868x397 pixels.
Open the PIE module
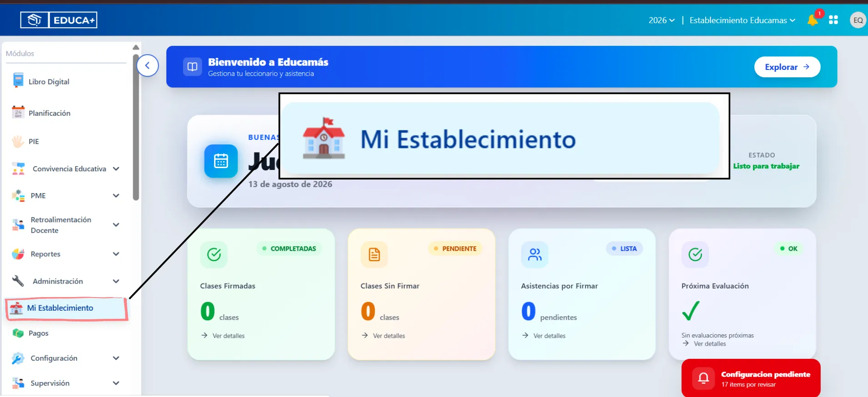[x=34, y=141]
